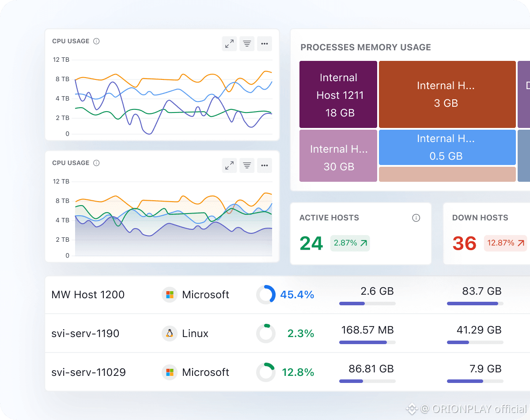Open filter options on top CPU chart
Viewport: 530px width, 420px height.
247,44
